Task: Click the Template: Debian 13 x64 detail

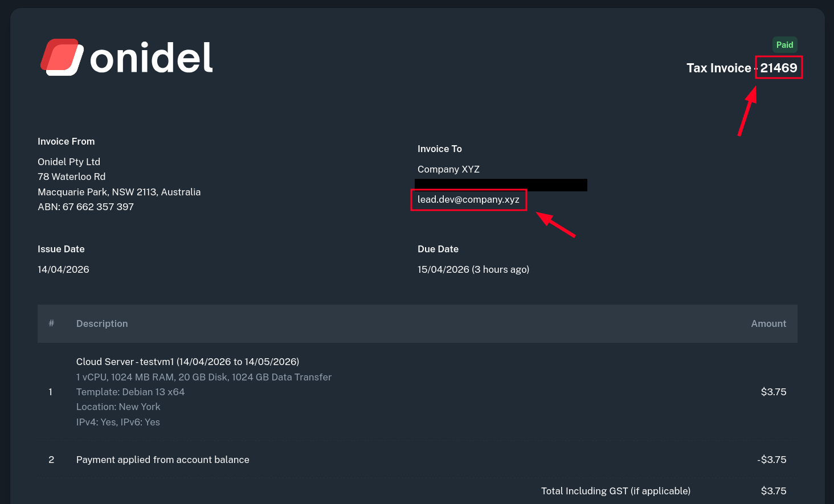Action: [130, 392]
